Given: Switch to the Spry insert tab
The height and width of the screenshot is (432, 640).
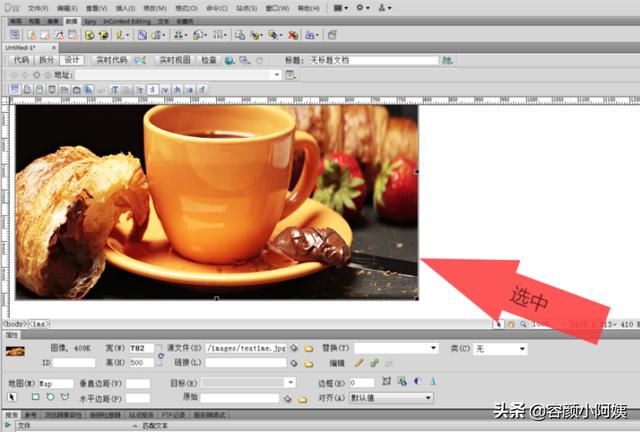Looking at the screenshot, I should 90,21.
